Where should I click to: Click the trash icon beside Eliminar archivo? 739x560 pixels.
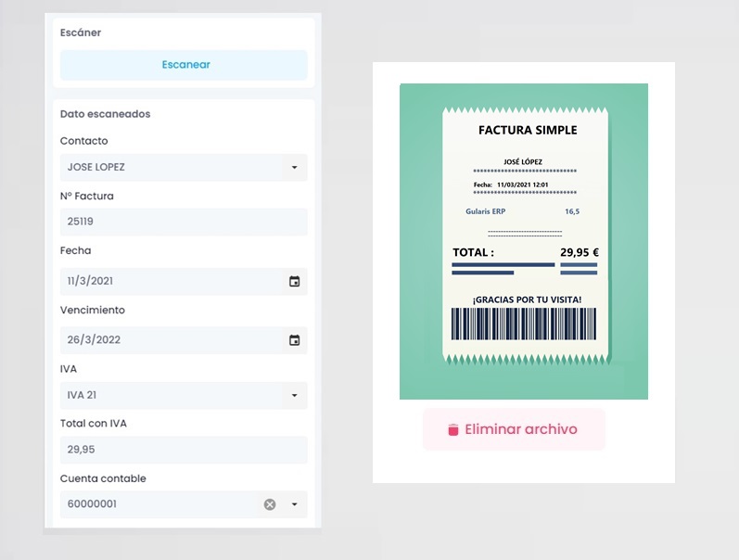click(452, 429)
